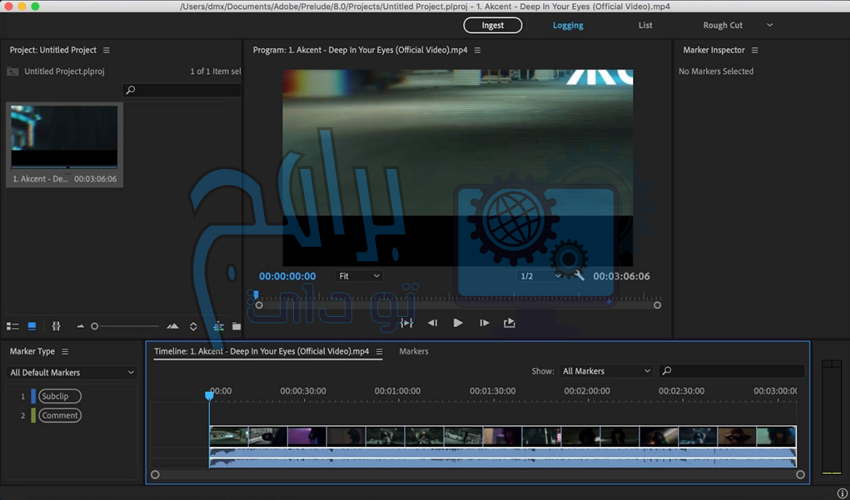
Task: Step back one frame
Action: [x=432, y=323]
